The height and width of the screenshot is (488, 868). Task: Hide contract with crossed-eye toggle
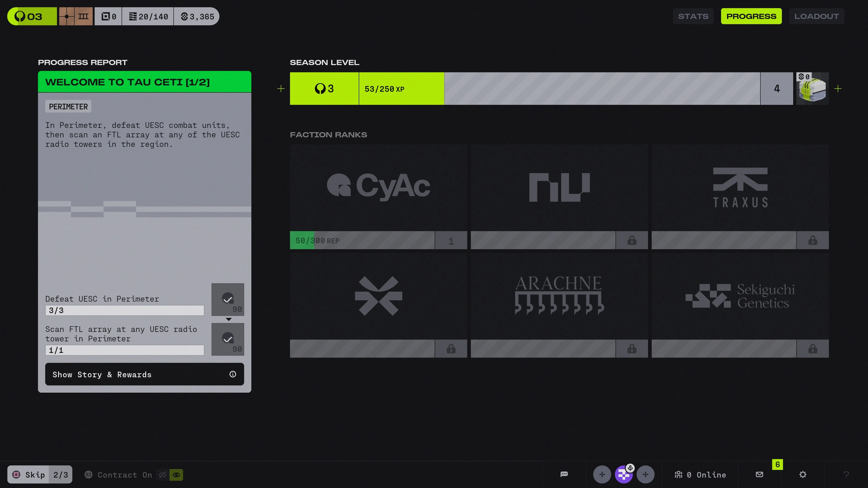point(163,474)
